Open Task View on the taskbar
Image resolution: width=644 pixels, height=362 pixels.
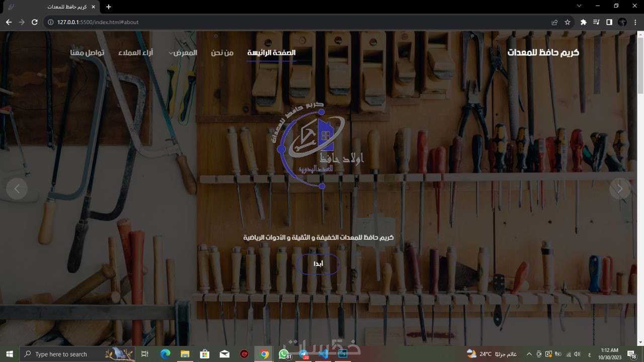(x=145, y=354)
